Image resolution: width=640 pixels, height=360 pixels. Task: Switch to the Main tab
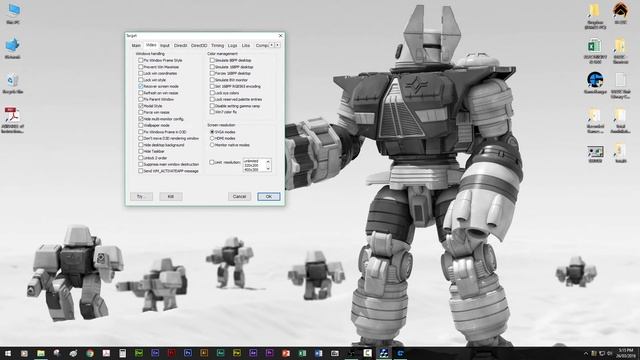[136, 46]
